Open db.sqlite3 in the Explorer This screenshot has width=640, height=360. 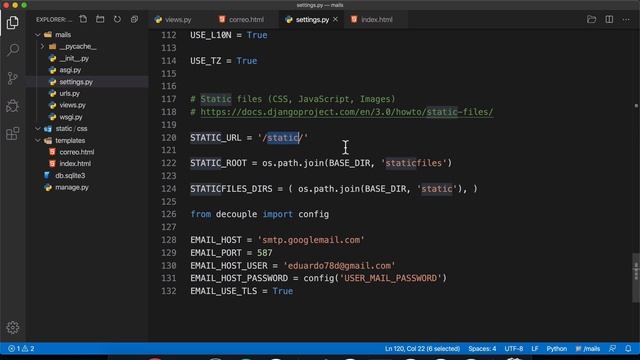(x=70, y=176)
